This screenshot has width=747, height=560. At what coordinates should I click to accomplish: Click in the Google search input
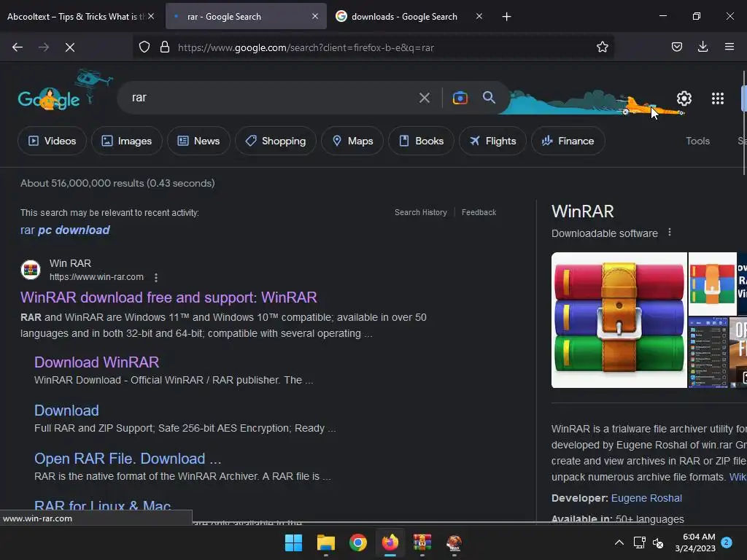[x=271, y=98]
